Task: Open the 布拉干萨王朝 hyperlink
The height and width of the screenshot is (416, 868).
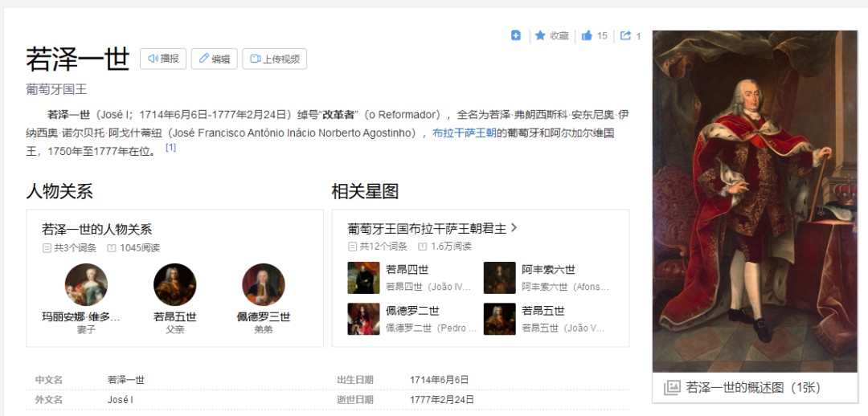Action: (465, 133)
